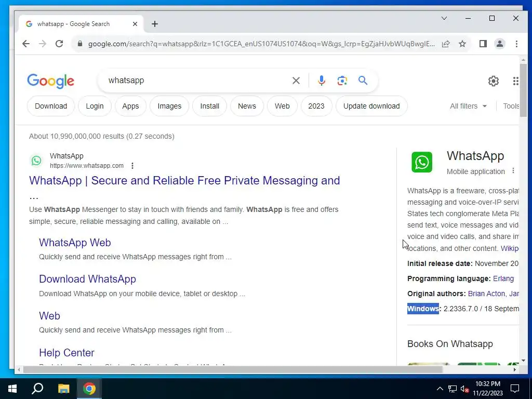
Task: Open the Web sitelink
Action: [49, 316]
